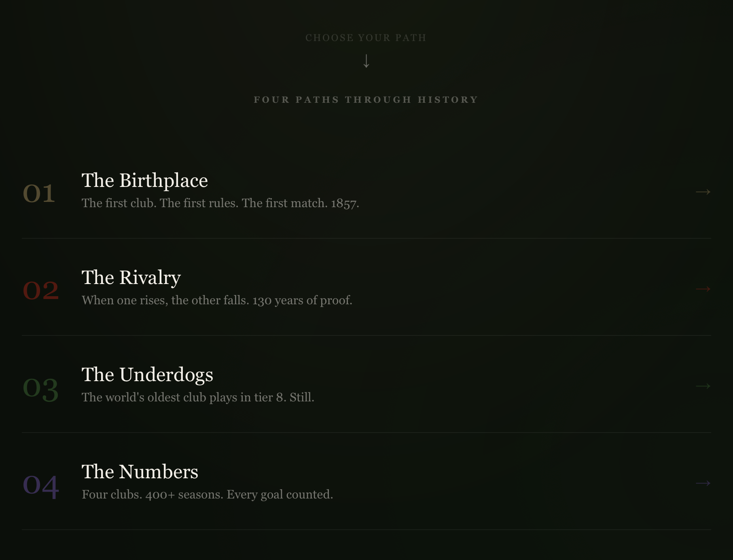The width and height of the screenshot is (733, 560).
Task: Click the 'Every goal counted' description
Action: 207,494
